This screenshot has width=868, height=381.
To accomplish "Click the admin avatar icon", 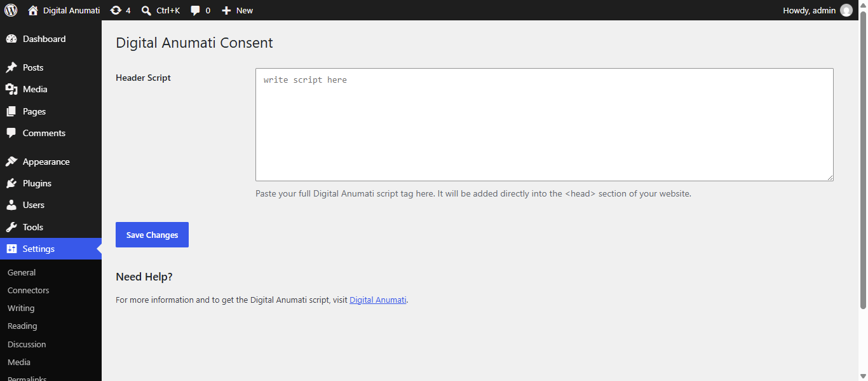I will [846, 10].
